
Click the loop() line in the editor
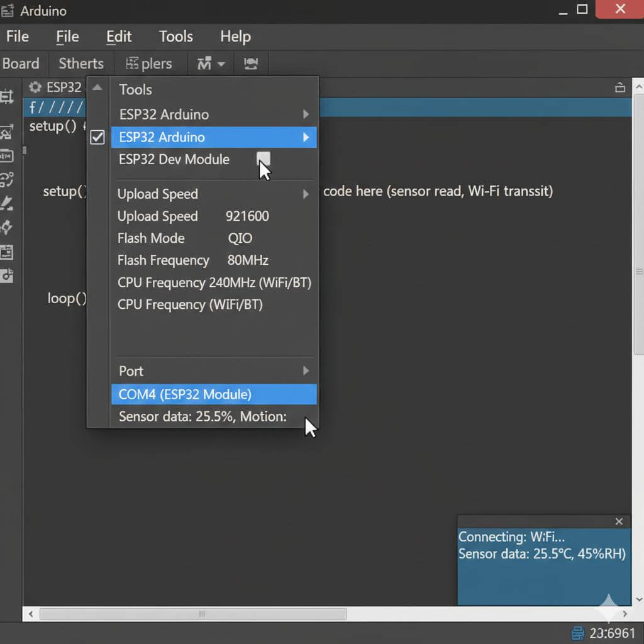coord(67,298)
